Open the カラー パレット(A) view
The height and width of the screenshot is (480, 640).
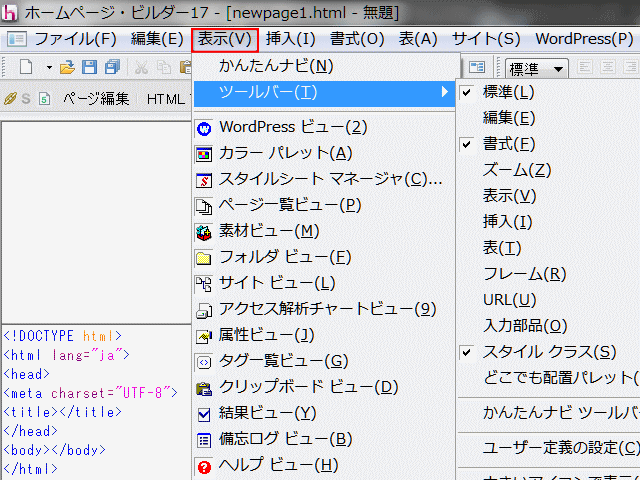(x=324, y=153)
